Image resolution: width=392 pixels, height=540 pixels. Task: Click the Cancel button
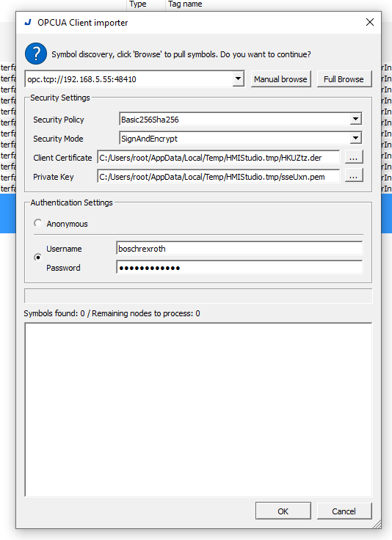click(344, 511)
